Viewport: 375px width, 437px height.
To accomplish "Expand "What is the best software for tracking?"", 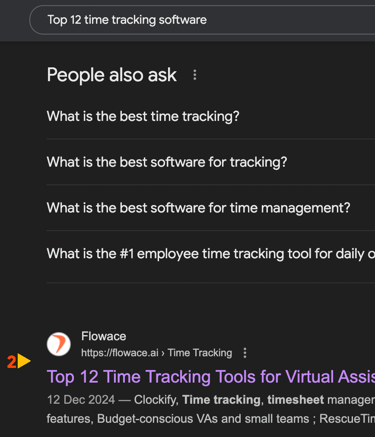I will (x=211, y=162).
